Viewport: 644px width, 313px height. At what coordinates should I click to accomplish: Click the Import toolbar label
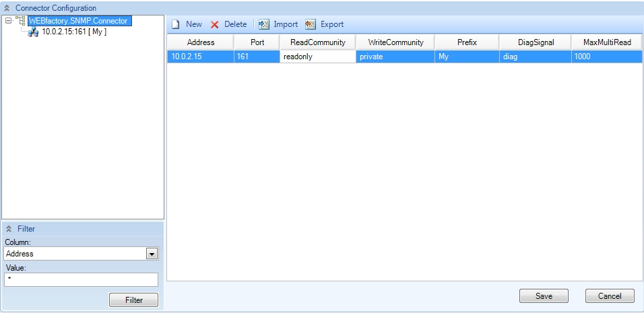pyautogui.click(x=286, y=24)
